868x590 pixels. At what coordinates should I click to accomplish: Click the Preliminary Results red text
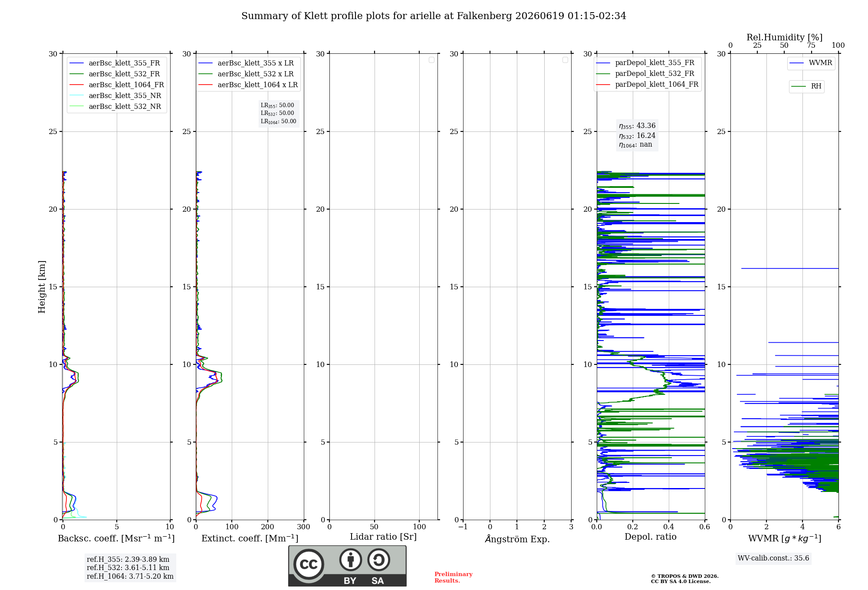[454, 577]
